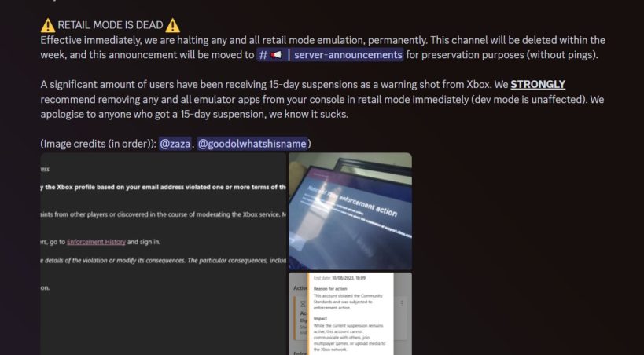Viewport: 644px width, 355px height.
Task: Click the underlined STRONGLY text
Action: click(x=538, y=85)
